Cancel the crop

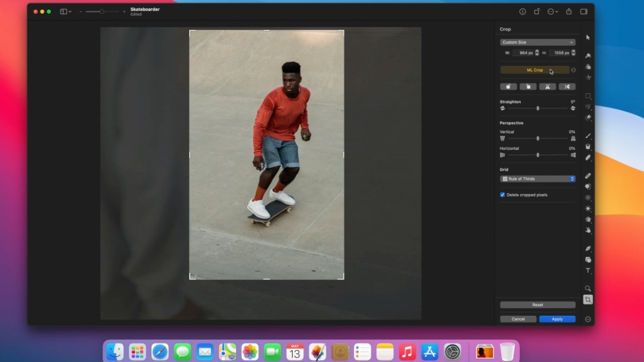point(518,319)
